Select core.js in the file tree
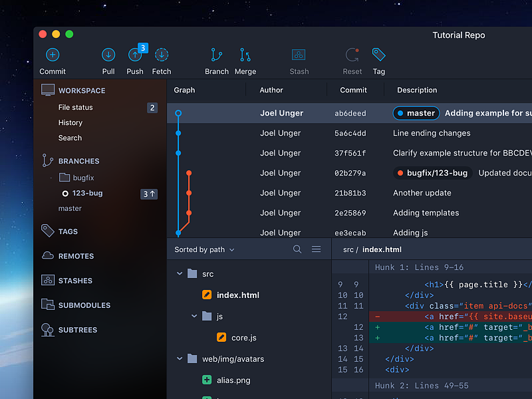 coord(243,337)
